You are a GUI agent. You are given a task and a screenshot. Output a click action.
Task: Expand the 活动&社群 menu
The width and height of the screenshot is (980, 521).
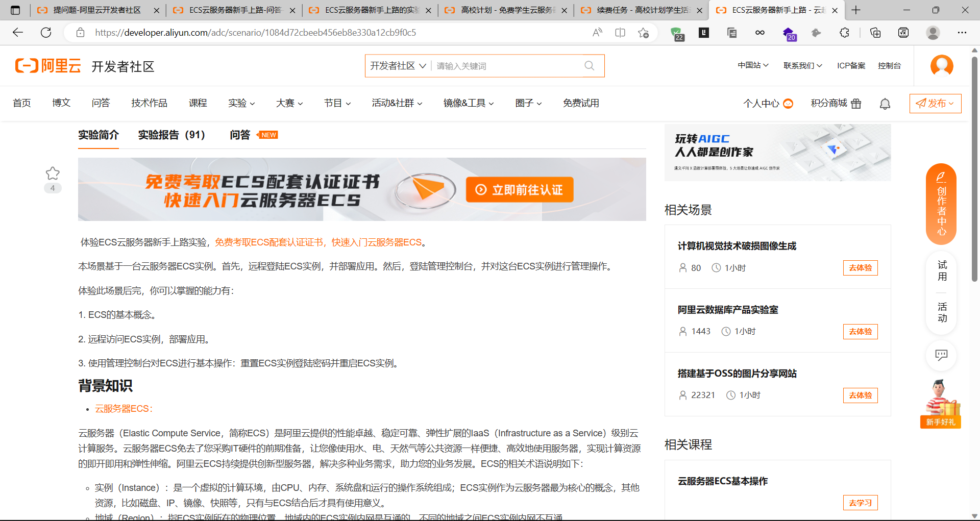coord(397,103)
